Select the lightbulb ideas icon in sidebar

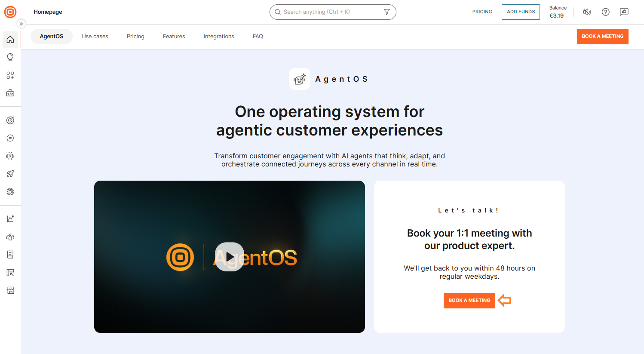click(x=10, y=57)
